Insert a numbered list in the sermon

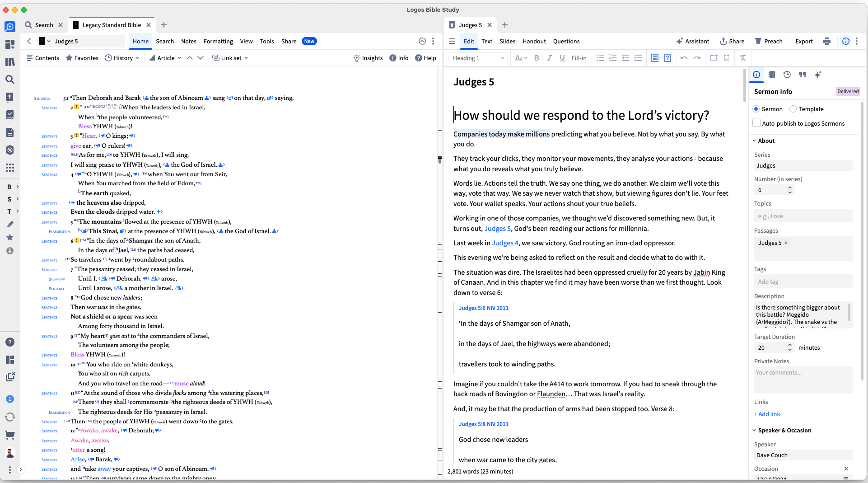(613, 58)
